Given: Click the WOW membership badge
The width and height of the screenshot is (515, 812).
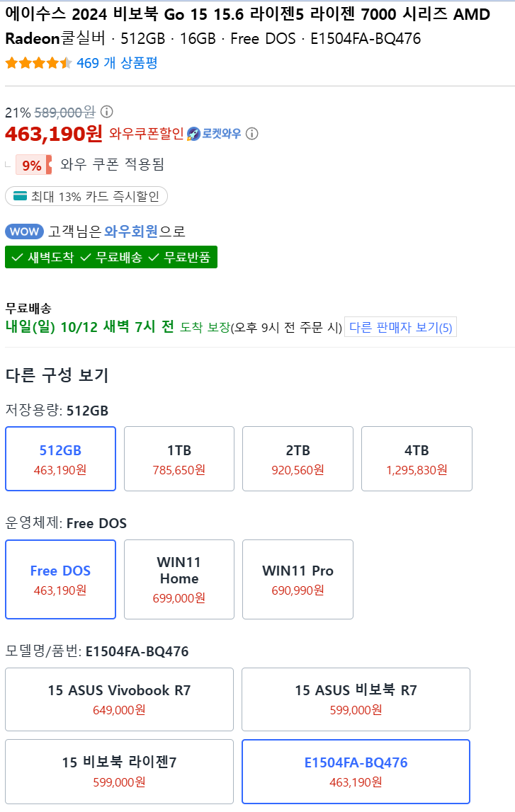Looking at the screenshot, I should pyautogui.click(x=24, y=231).
